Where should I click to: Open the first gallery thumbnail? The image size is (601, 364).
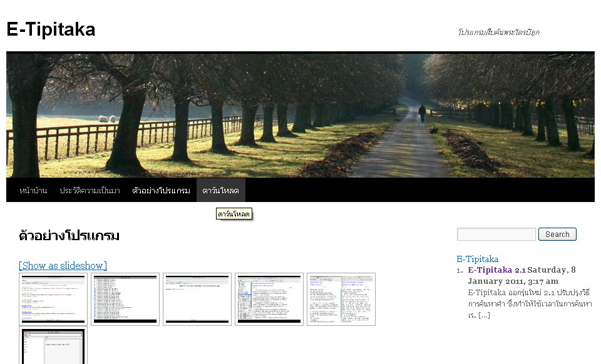(x=53, y=299)
